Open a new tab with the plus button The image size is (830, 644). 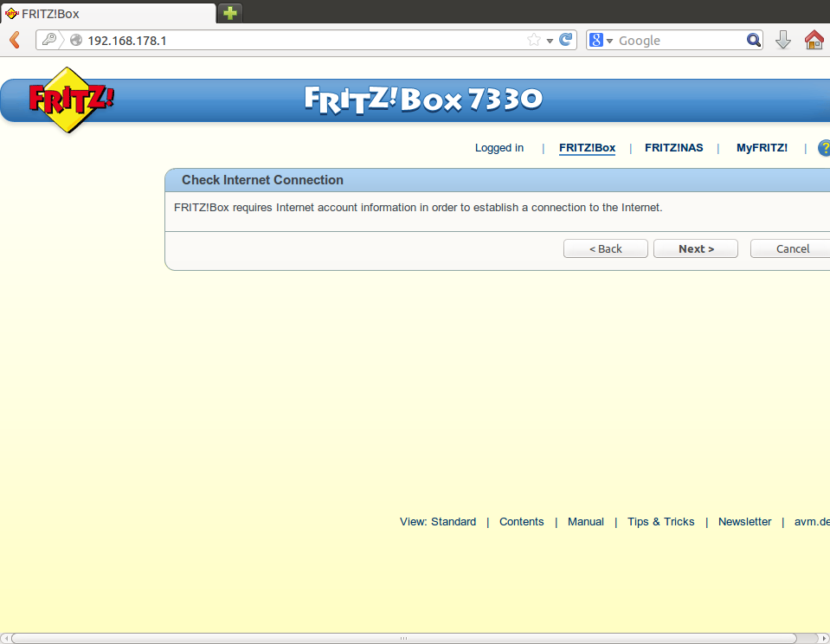(x=229, y=13)
